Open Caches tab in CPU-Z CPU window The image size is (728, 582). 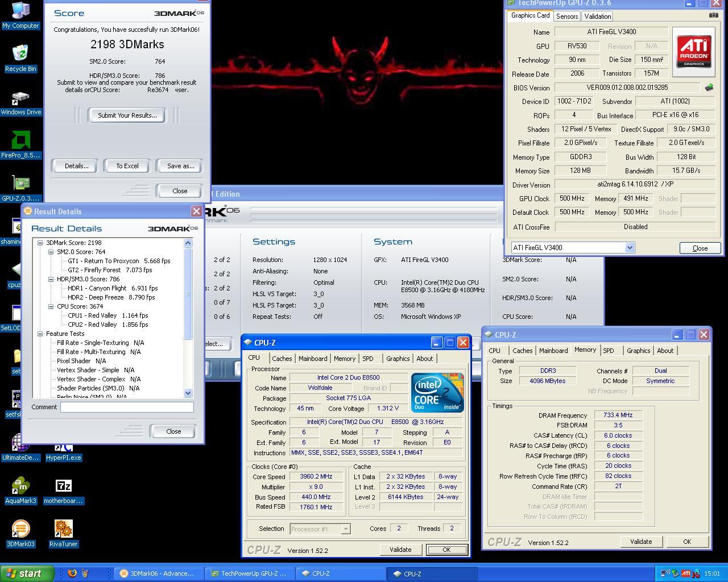tap(282, 359)
